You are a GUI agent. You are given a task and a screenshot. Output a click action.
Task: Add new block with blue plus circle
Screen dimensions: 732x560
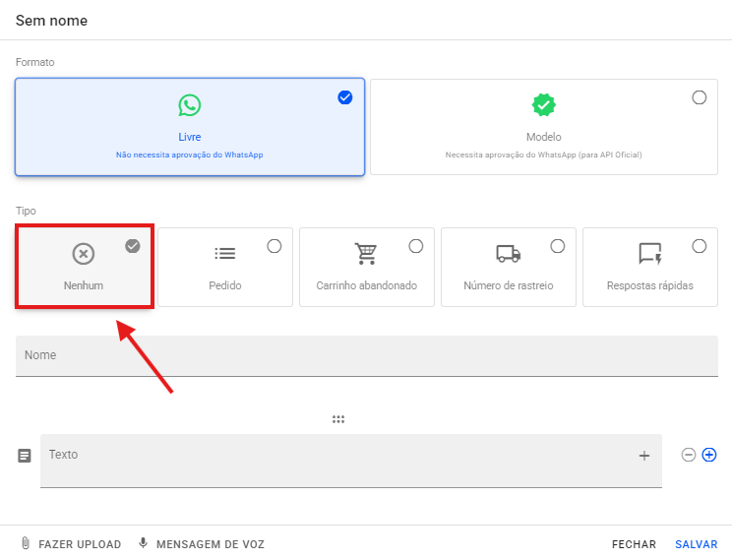point(709,455)
